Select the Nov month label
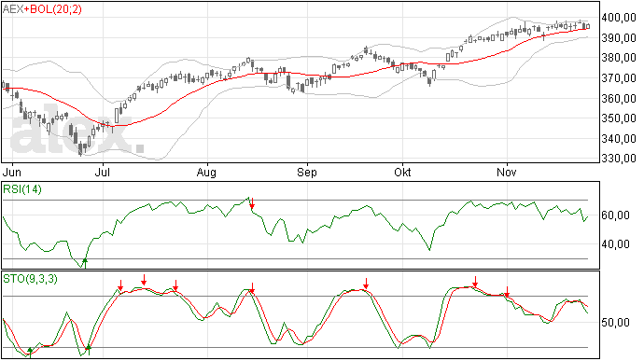Screen dimensions: 644x361 point(507,172)
